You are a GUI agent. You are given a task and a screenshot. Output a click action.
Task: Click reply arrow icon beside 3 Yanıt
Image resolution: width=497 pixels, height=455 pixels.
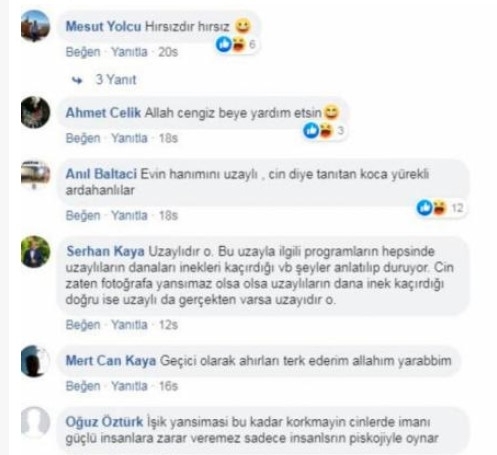pos(77,80)
